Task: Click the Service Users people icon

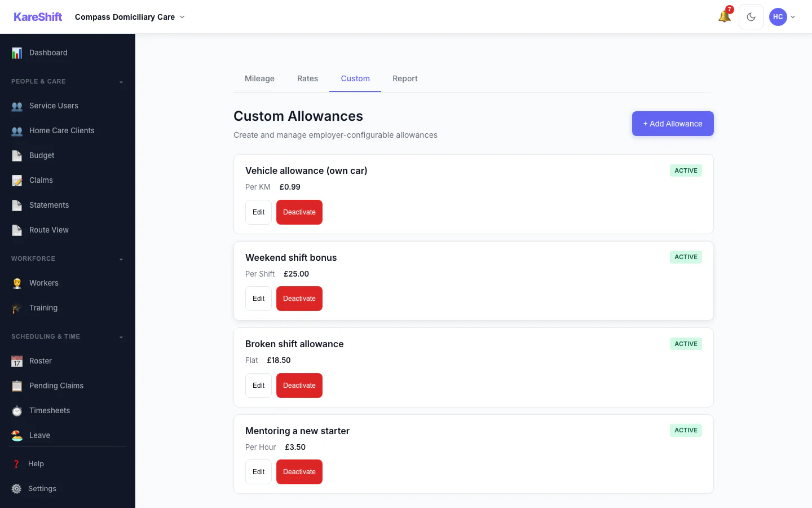Action: coord(17,106)
